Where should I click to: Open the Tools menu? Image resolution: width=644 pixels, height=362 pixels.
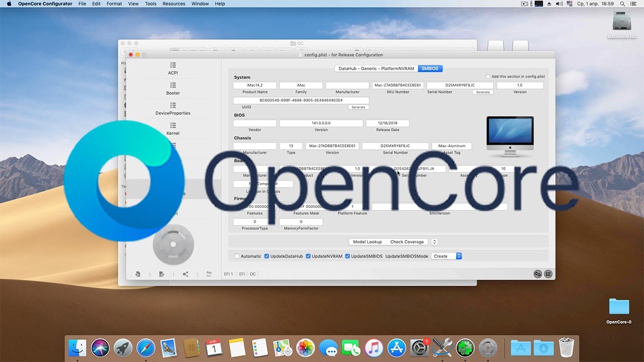(x=150, y=4)
